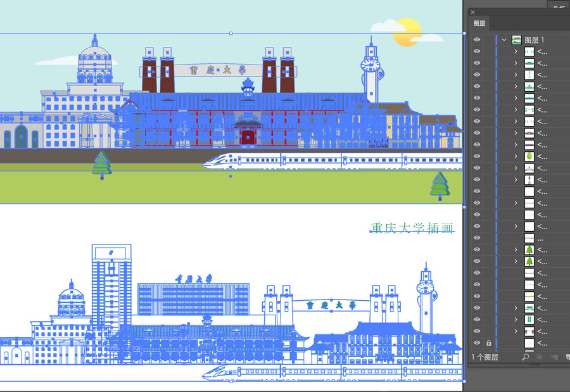Select the "重庆大学插画" title text on canvas
Image resolution: width=570 pixels, height=392 pixels.
(x=412, y=228)
